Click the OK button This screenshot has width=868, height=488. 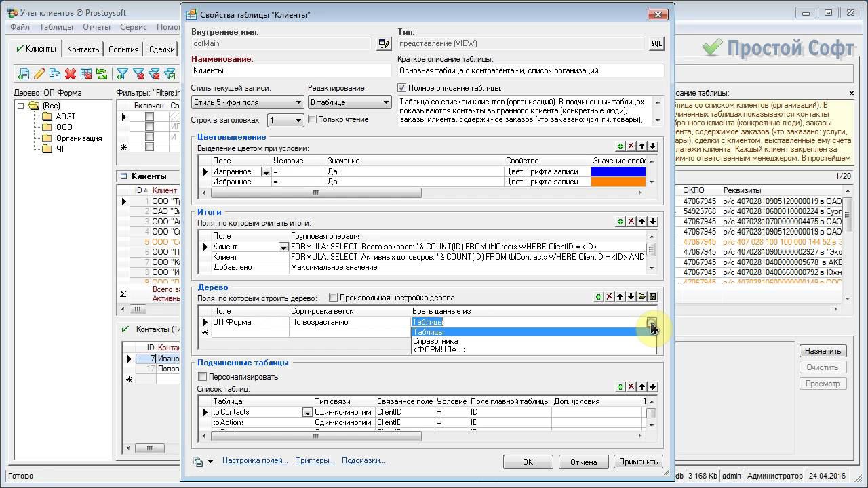(528, 462)
